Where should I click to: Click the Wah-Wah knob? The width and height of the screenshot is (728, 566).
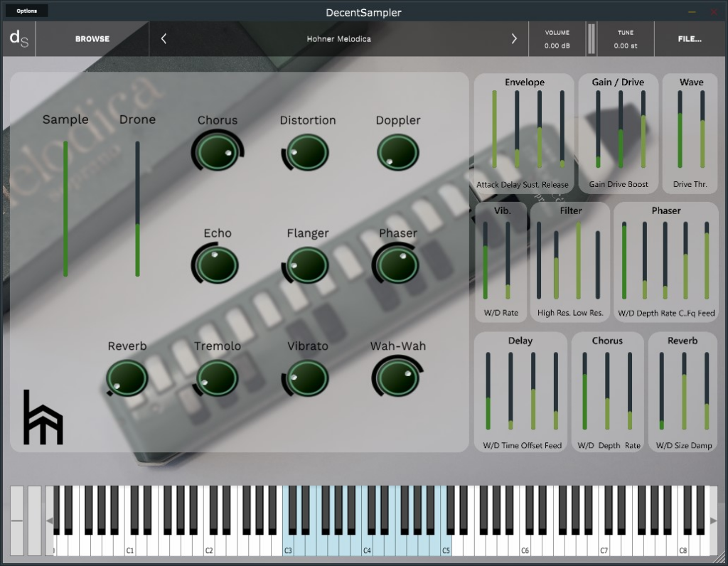tap(398, 378)
